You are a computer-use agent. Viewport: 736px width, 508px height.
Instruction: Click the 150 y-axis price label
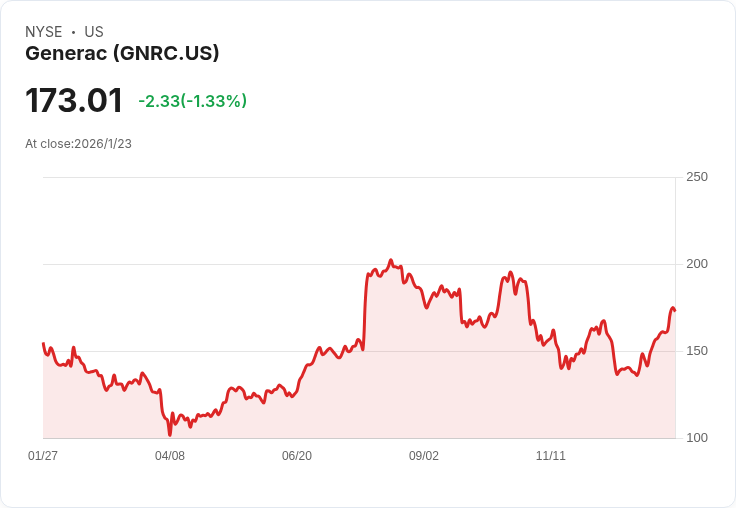pyautogui.click(x=697, y=351)
